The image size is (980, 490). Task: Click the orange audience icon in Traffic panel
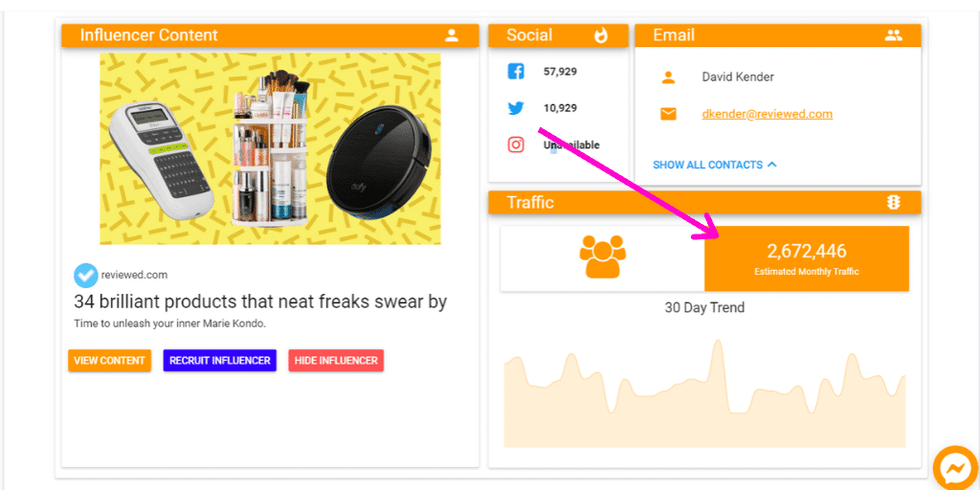coord(602,257)
